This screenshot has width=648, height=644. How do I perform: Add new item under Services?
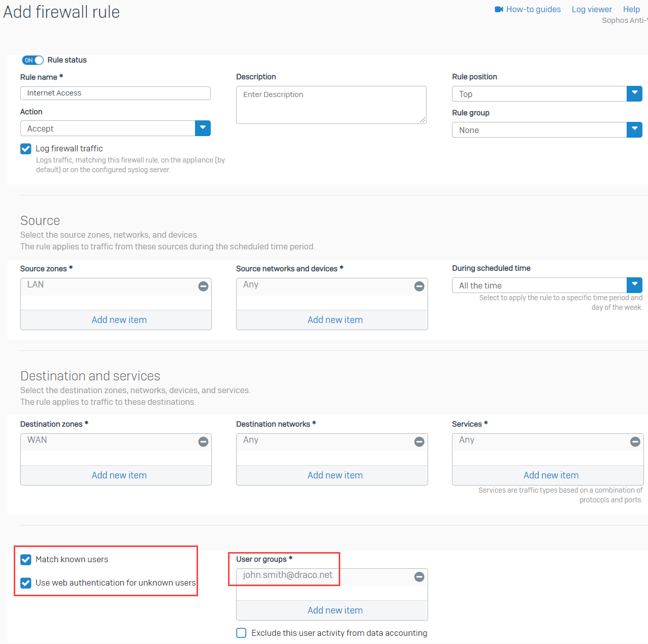click(x=551, y=475)
